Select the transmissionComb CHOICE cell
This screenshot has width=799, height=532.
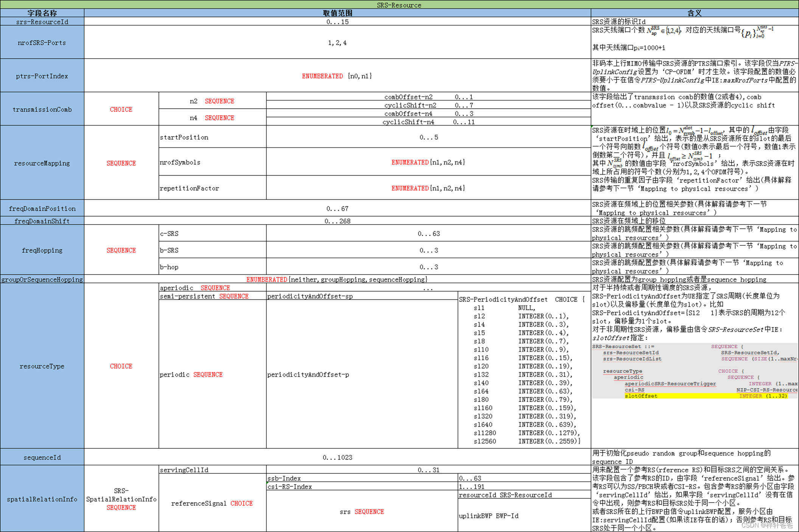click(x=121, y=109)
